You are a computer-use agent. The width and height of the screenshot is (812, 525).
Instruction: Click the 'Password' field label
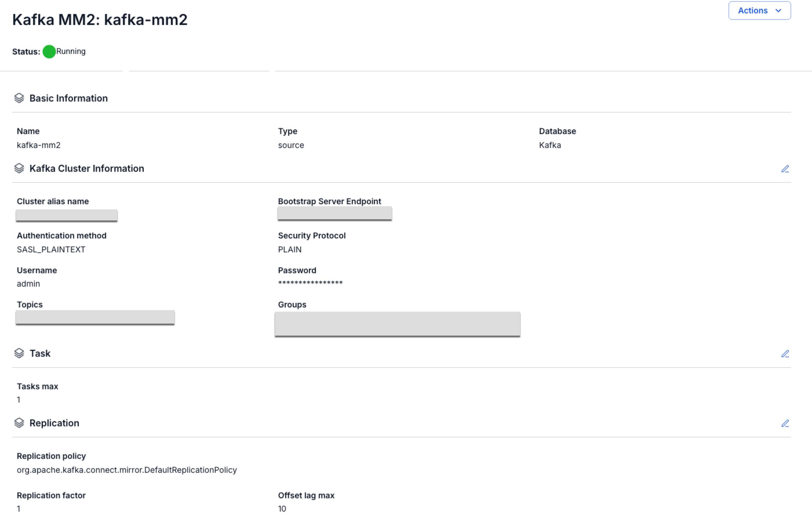[297, 270]
